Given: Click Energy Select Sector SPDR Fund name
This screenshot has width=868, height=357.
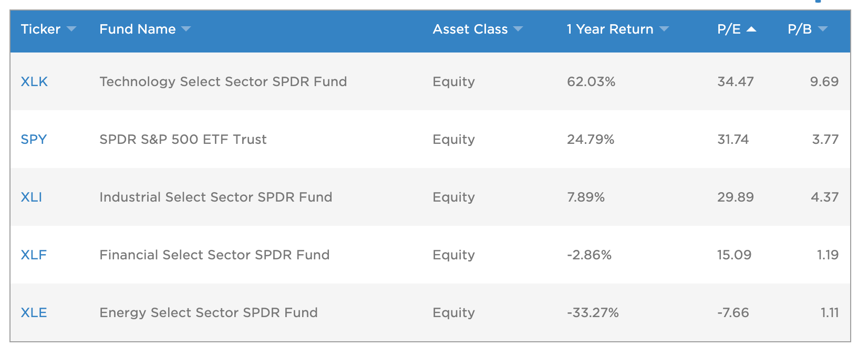Looking at the screenshot, I should coord(209,313).
